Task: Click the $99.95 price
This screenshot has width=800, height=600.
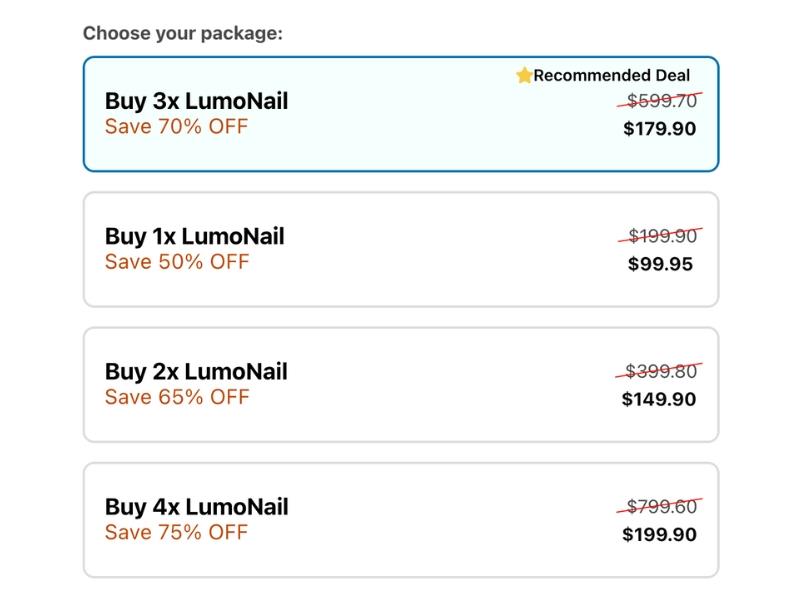Action: (x=661, y=264)
